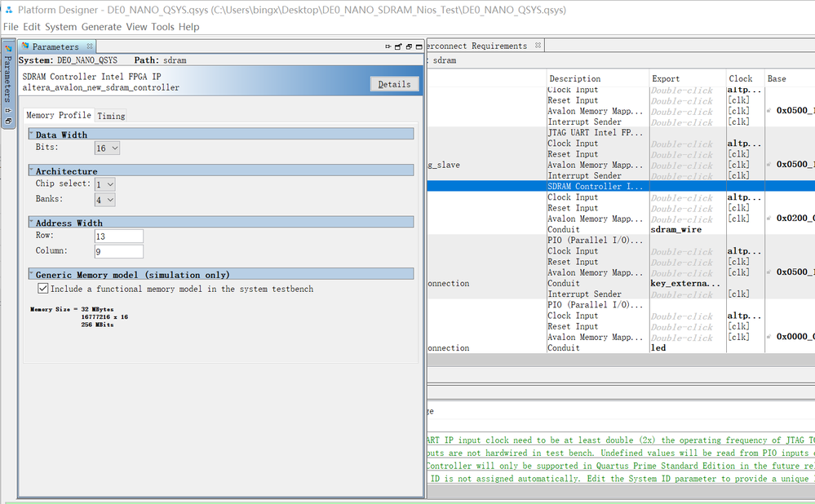Viewport: 815px width, 504px height.
Task: Maximize the Parameters panel using the maximize icon
Action: coord(419,46)
